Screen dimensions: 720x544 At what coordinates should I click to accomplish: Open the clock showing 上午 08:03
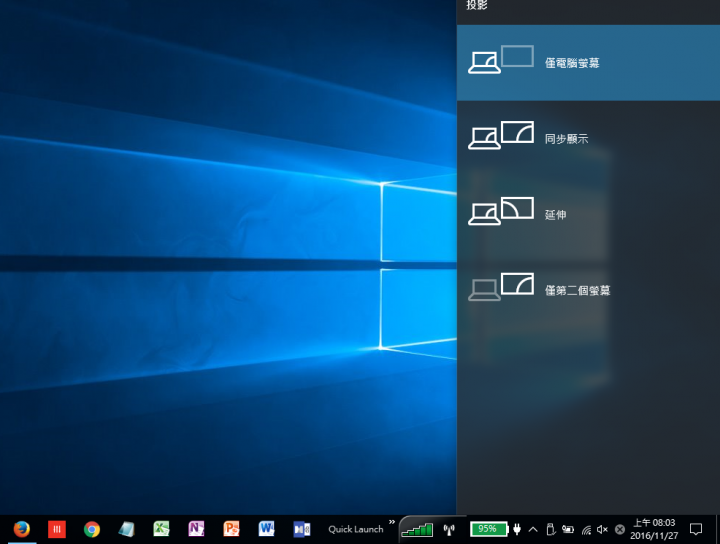coord(654,529)
